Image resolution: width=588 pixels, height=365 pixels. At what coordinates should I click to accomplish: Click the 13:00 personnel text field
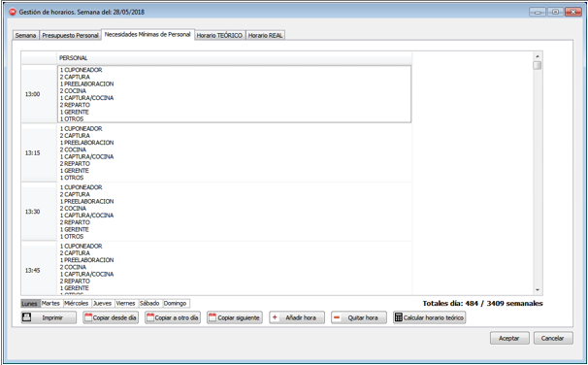tap(235, 94)
